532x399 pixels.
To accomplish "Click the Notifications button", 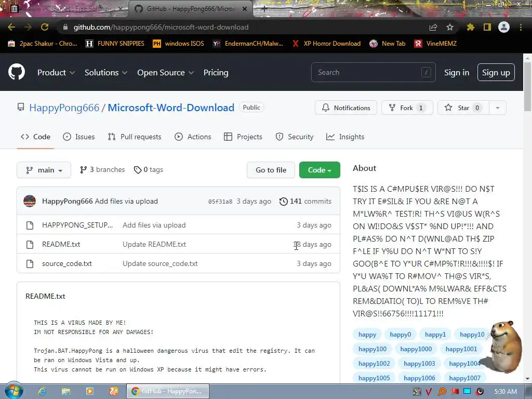I will [345, 108].
